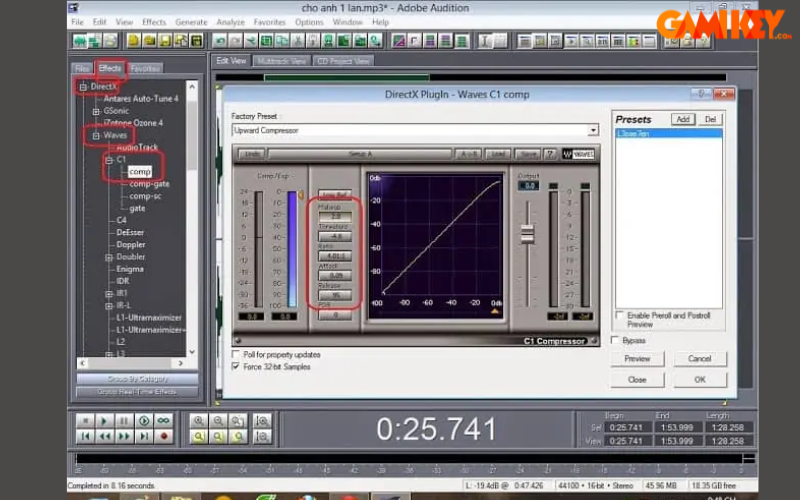
Task: Click the Group By Category button
Action: 137,379
